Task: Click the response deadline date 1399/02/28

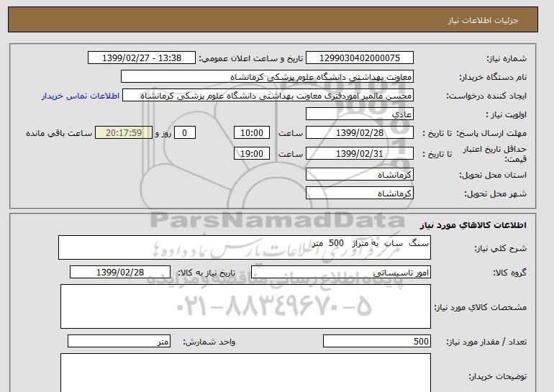Action: click(359, 133)
